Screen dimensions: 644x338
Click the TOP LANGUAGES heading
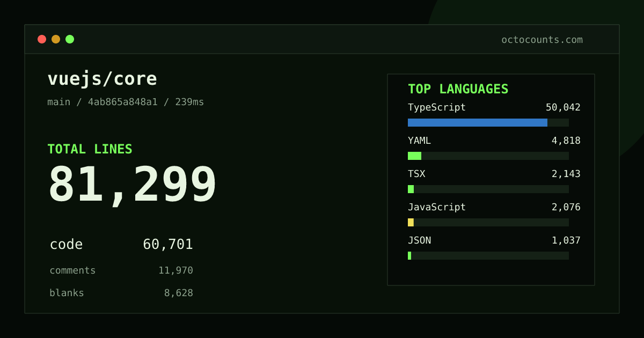pos(458,89)
